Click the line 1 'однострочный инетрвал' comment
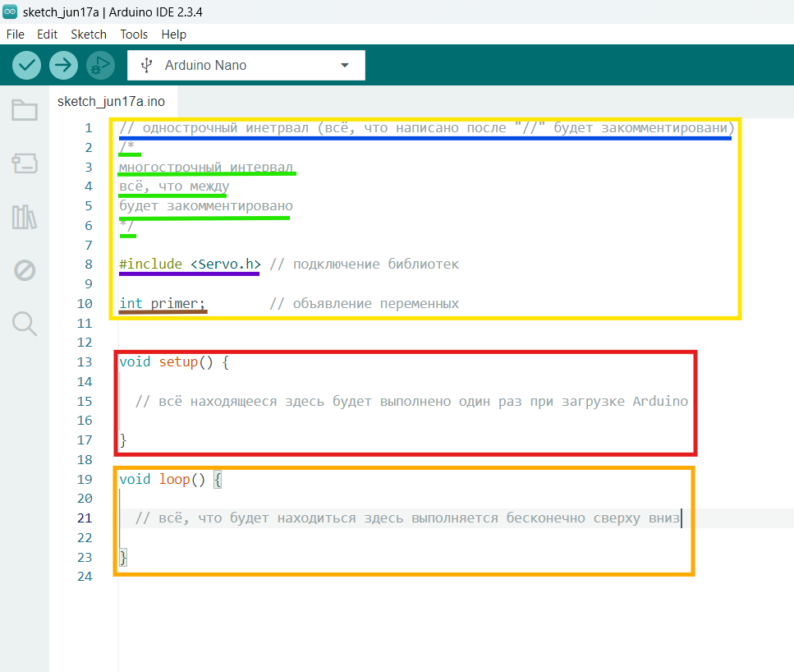This screenshot has width=794, height=672. (x=427, y=127)
